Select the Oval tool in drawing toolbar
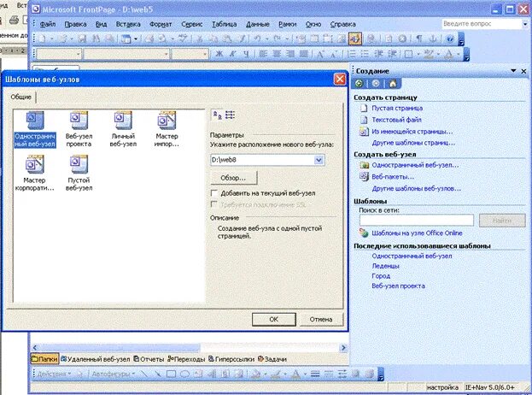 click(x=184, y=374)
